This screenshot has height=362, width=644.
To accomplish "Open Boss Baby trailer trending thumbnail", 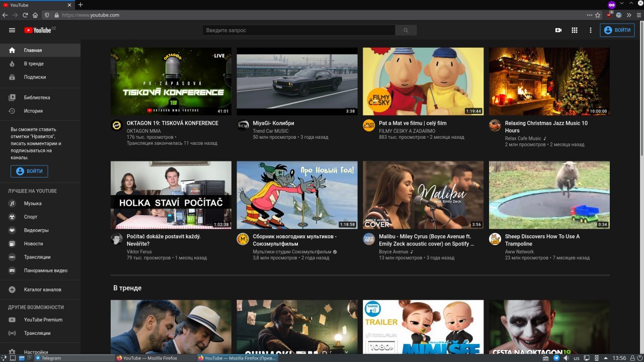I will pyautogui.click(x=423, y=327).
